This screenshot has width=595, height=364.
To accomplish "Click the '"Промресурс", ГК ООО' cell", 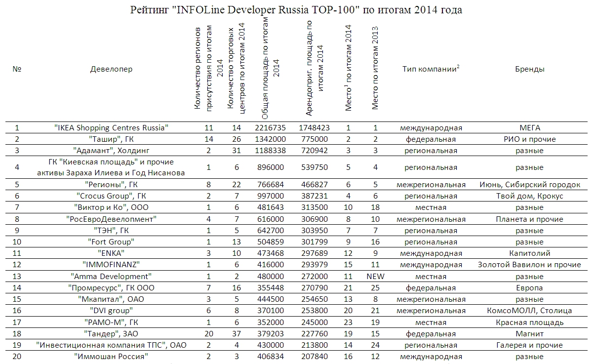I will pyautogui.click(x=111, y=287).
